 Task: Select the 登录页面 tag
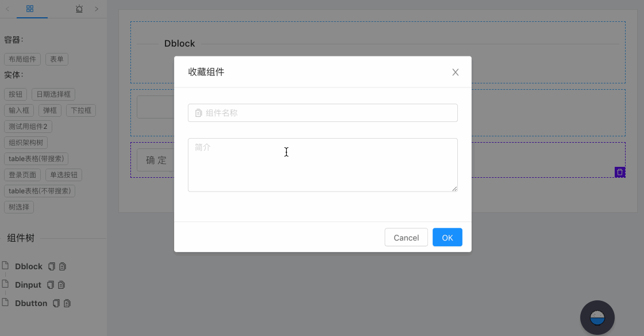tap(22, 175)
